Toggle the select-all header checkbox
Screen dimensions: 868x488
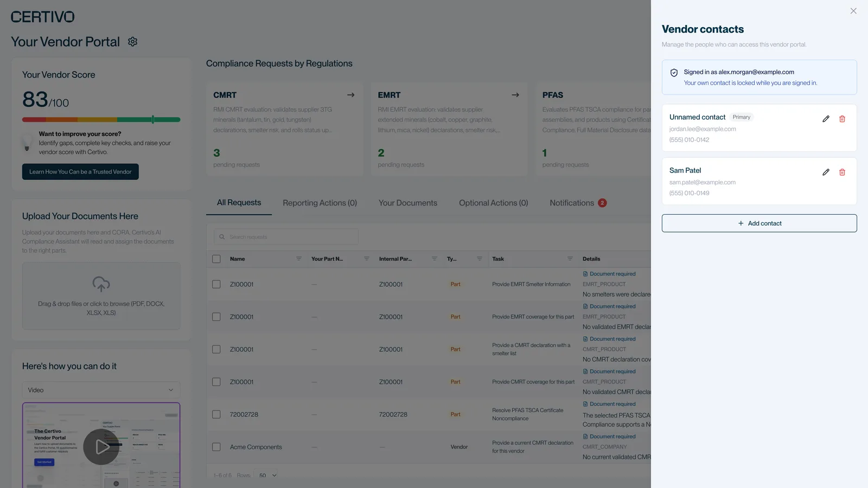click(x=216, y=259)
